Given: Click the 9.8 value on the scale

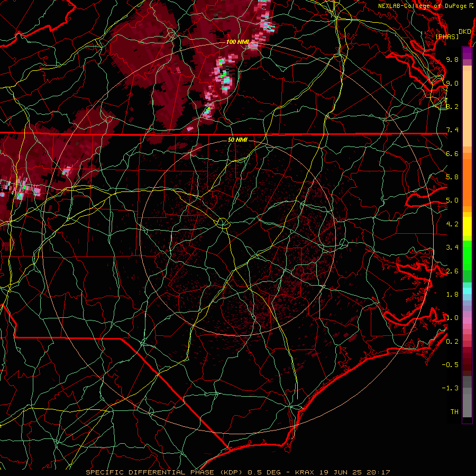Looking at the screenshot, I should click(452, 59).
